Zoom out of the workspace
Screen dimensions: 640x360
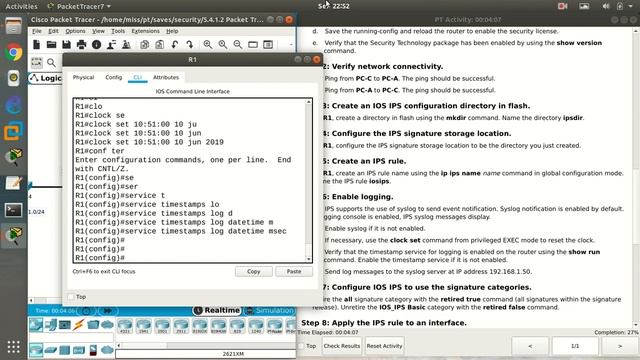coord(238,44)
